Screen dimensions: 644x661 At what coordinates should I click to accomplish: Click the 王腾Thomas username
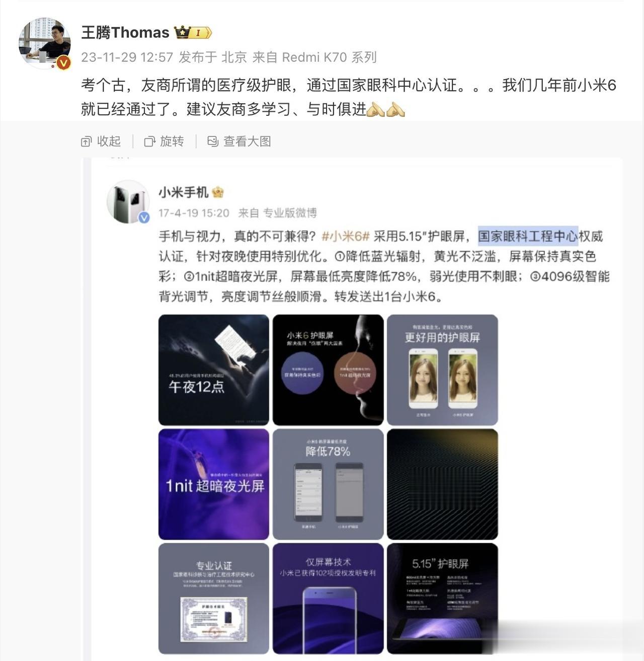pyautogui.click(x=125, y=33)
